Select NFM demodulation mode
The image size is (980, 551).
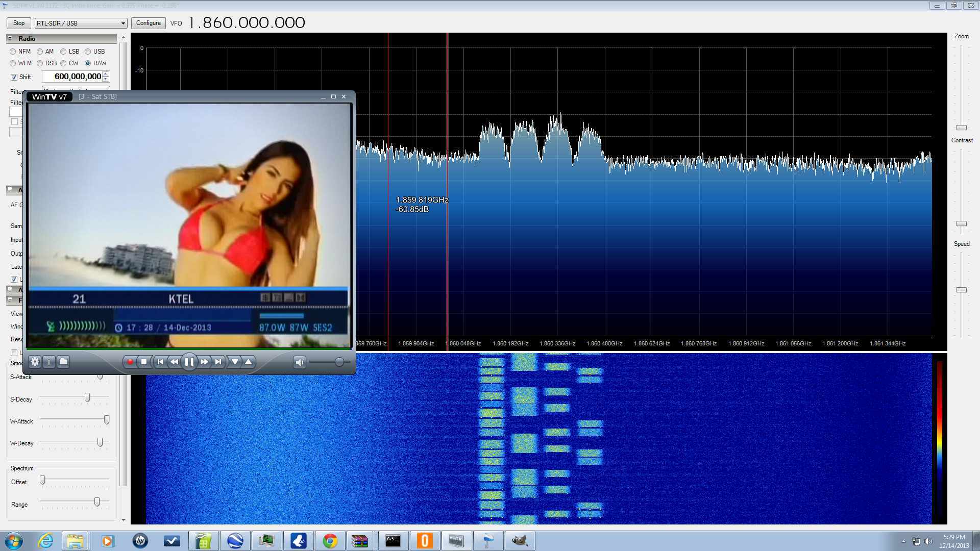pyautogui.click(x=13, y=52)
